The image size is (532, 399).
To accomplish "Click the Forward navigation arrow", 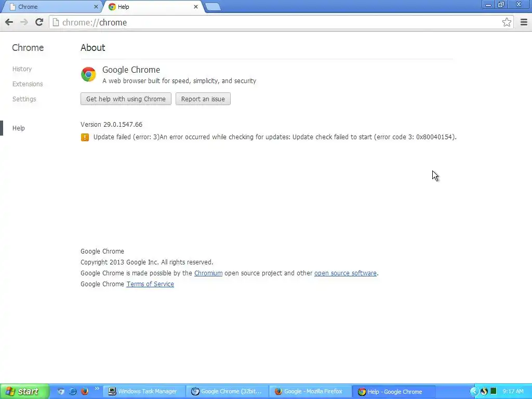I will pyautogui.click(x=24, y=22).
